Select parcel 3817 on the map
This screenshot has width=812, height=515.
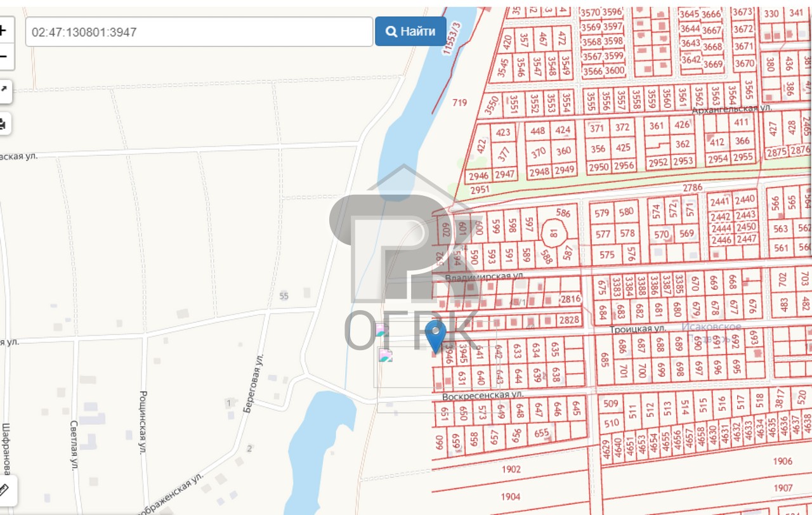[780, 398]
